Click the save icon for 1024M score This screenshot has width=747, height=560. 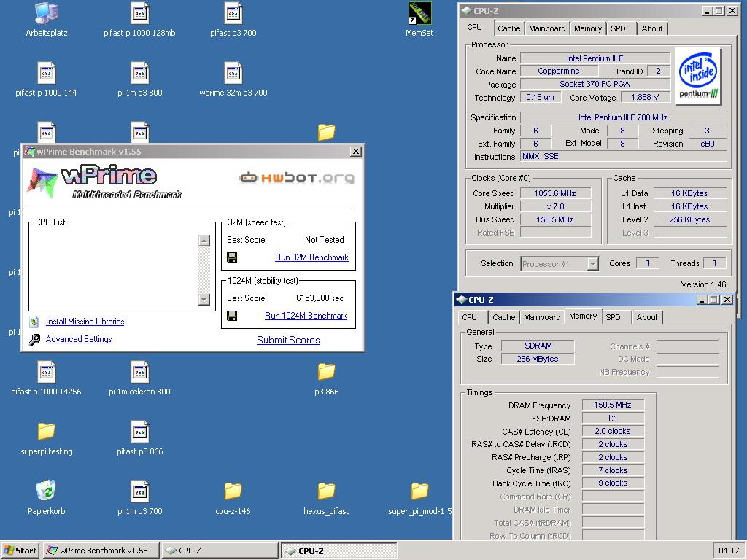pyautogui.click(x=232, y=316)
